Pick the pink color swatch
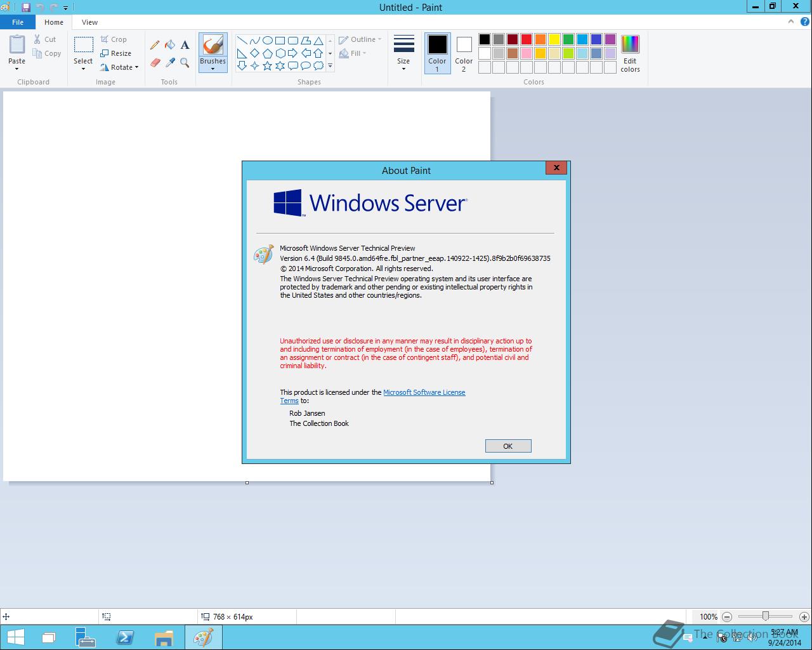 point(527,53)
